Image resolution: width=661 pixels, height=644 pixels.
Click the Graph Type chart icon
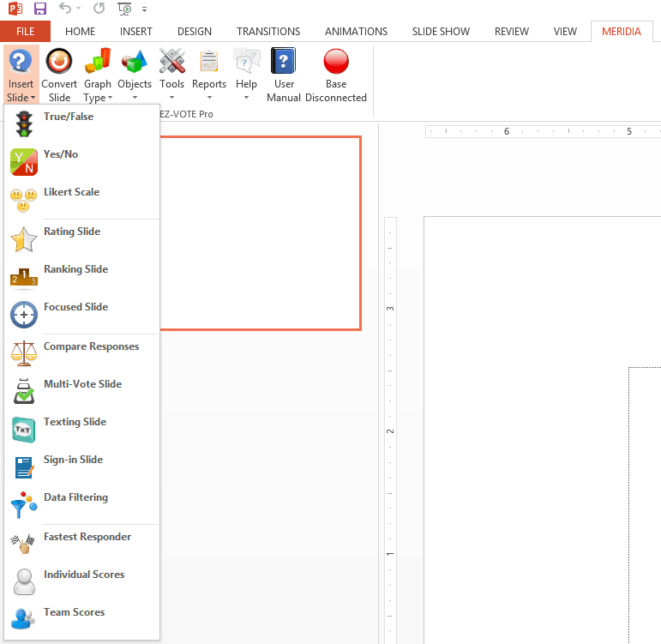[x=98, y=62]
